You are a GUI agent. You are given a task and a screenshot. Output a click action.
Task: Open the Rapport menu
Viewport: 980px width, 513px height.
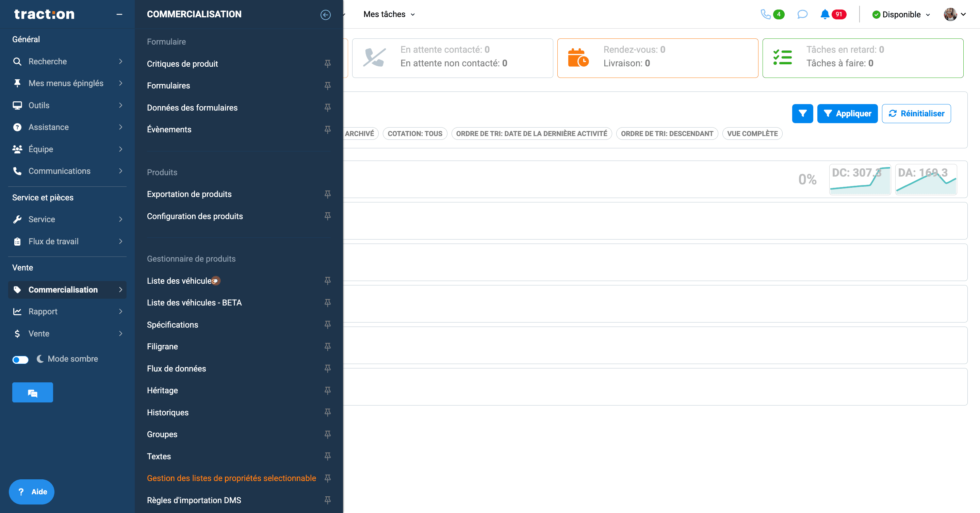[x=67, y=312]
